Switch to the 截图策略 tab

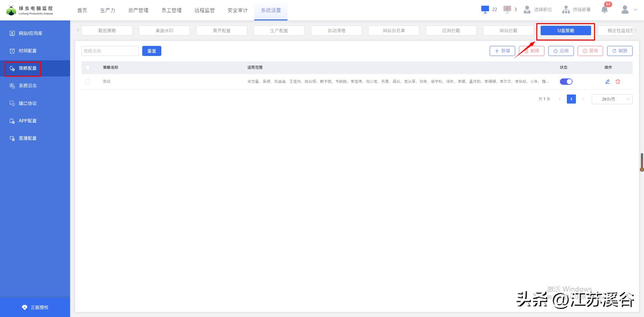click(x=107, y=30)
